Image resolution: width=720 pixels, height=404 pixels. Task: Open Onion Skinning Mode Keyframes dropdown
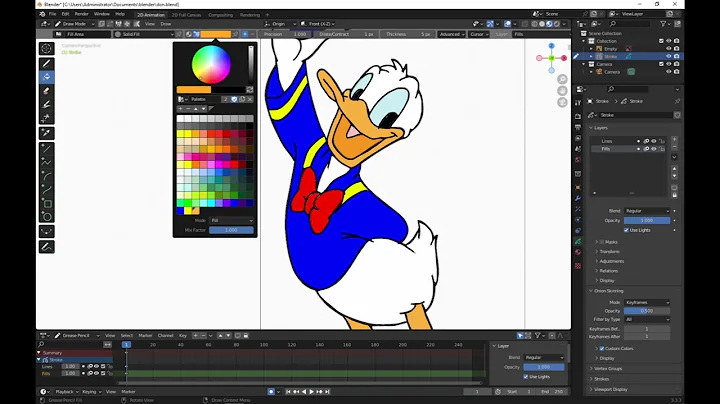(x=647, y=303)
